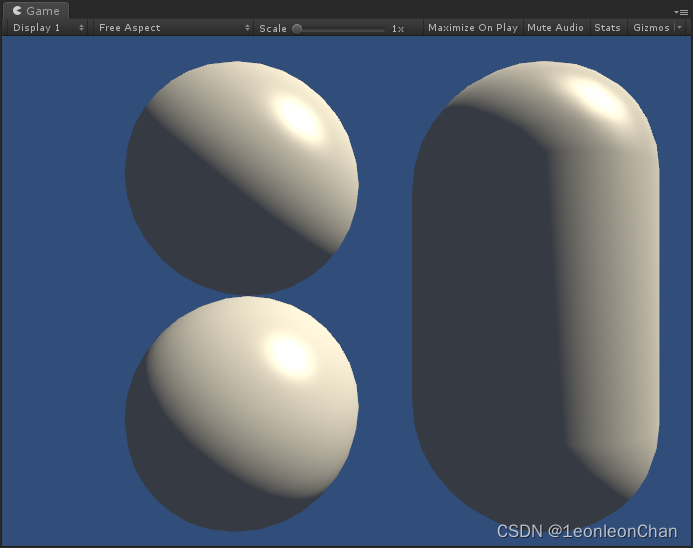Image resolution: width=693 pixels, height=548 pixels.
Task: Click the Scale slider handle
Action: [297, 29]
